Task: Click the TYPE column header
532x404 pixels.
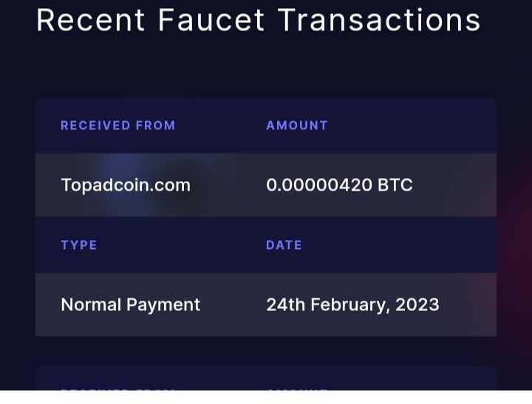Action: pos(79,245)
